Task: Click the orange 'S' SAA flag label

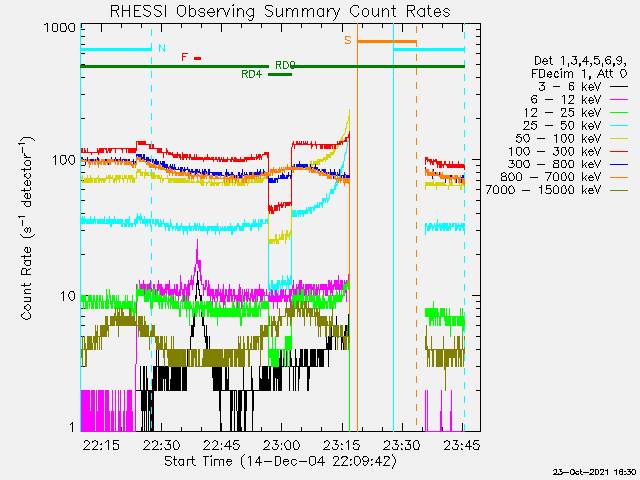Action: pyautogui.click(x=348, y=40)
